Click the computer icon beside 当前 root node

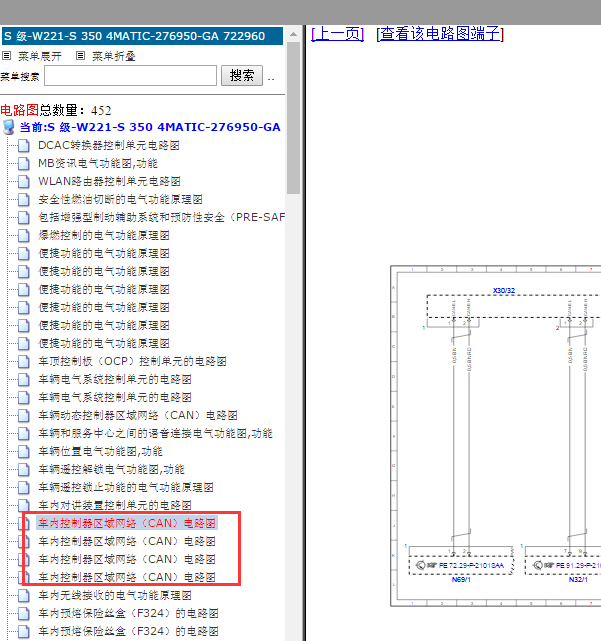point(9,127)
